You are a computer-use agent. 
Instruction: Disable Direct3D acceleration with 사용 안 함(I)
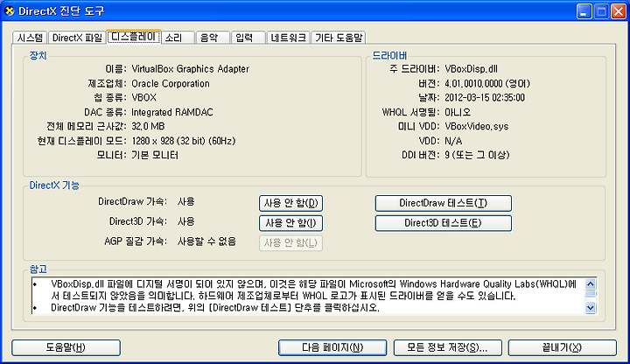point(290,223)
